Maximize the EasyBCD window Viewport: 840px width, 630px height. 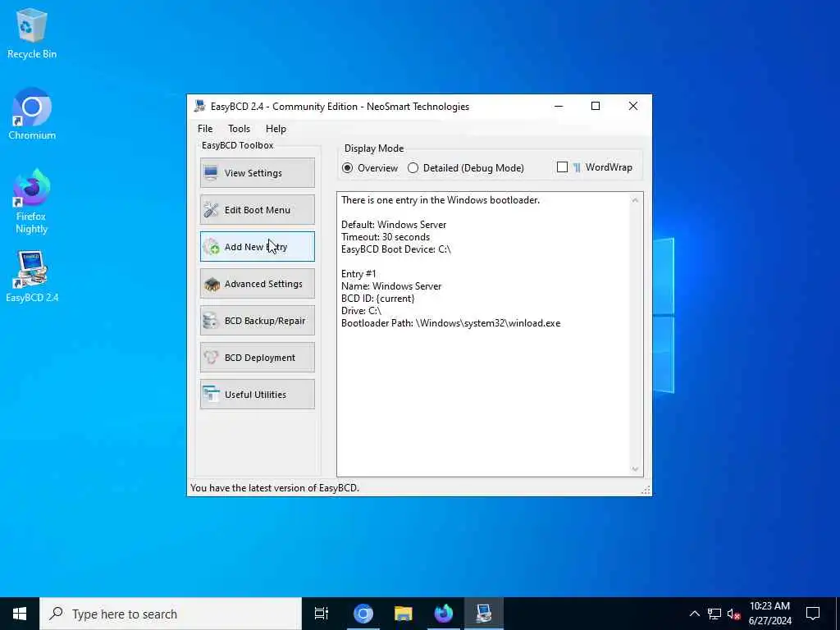click(596, 106)
